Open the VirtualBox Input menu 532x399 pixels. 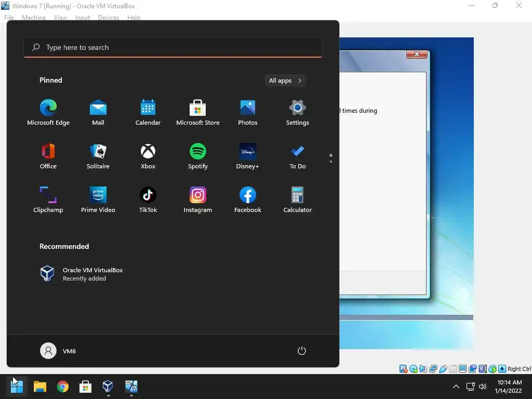[83, 17]
